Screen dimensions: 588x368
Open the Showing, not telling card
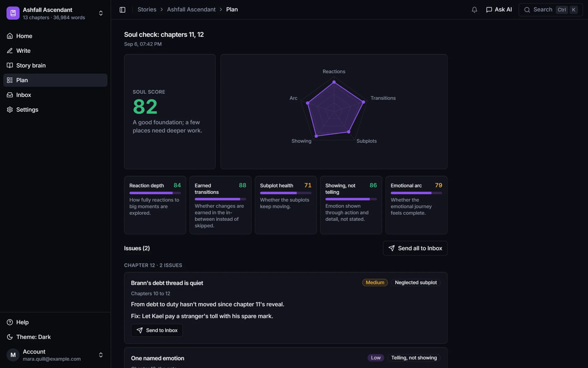pos(351,205)
